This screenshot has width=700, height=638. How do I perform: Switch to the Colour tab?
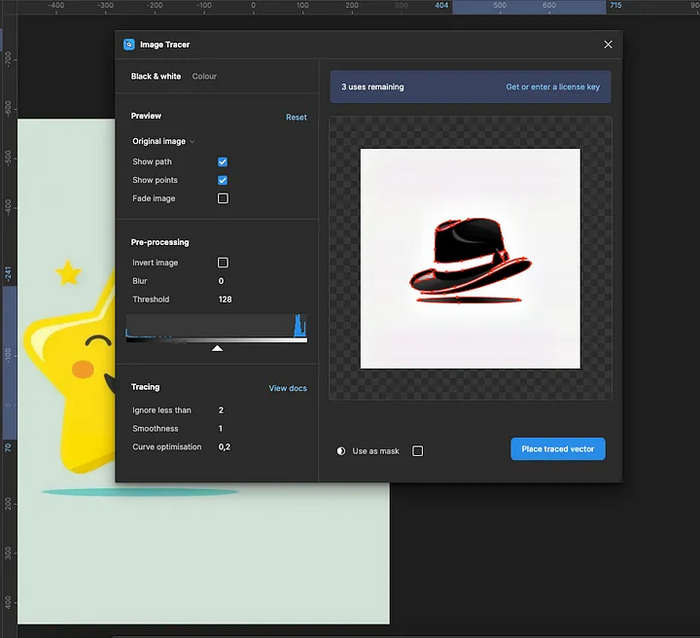pos(204,76)
